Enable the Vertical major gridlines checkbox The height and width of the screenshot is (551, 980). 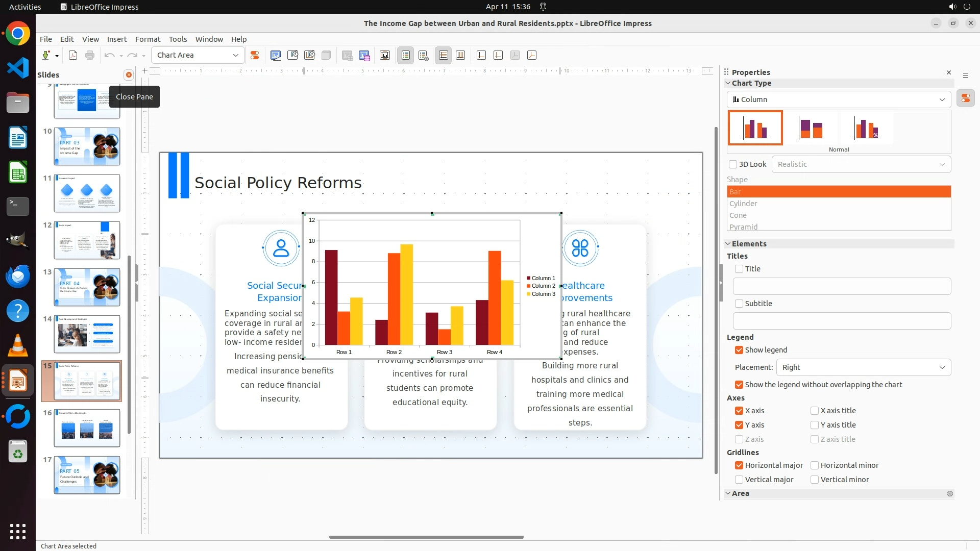click(739, 480)
